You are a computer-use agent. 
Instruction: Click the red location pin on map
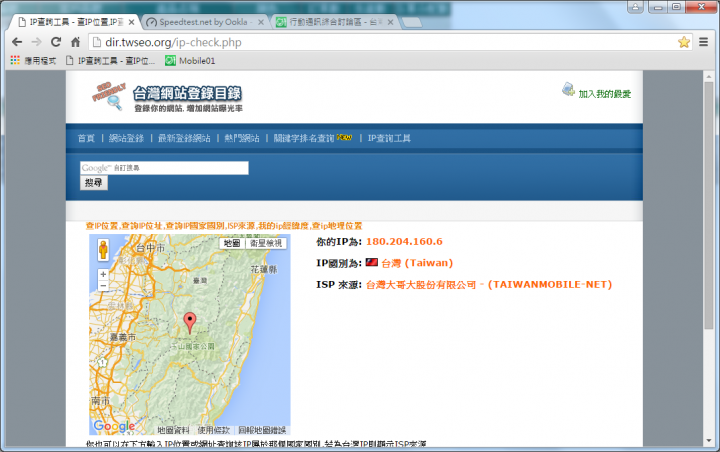tap(190, 323)
